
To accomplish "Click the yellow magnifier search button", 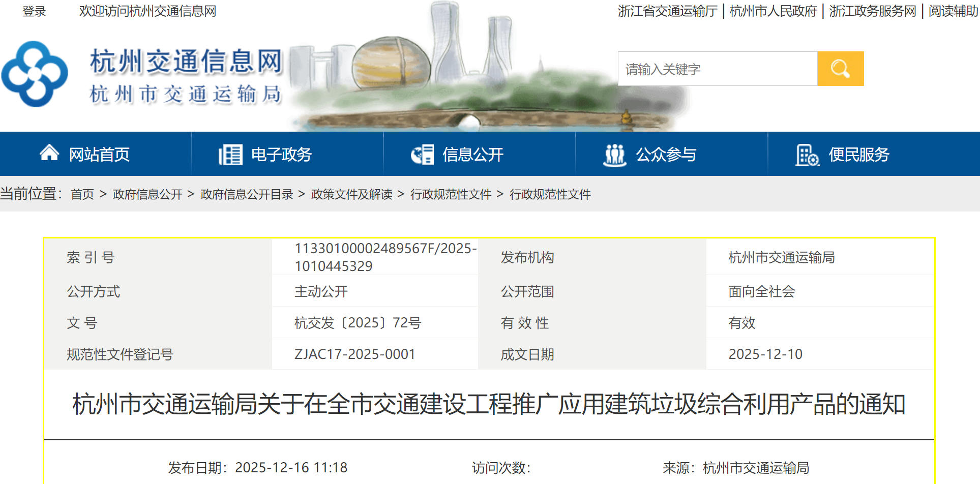I will [840, 69].
